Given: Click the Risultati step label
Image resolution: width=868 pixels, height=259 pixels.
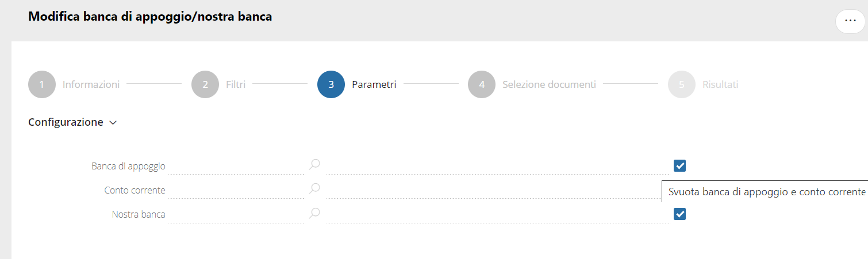Looking at the screenshot, I should point(720,84).
